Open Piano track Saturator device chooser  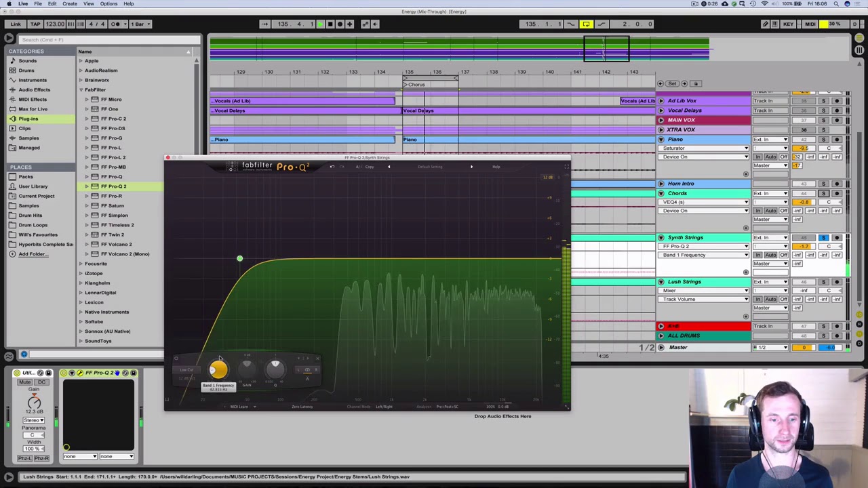click(705, 148)
